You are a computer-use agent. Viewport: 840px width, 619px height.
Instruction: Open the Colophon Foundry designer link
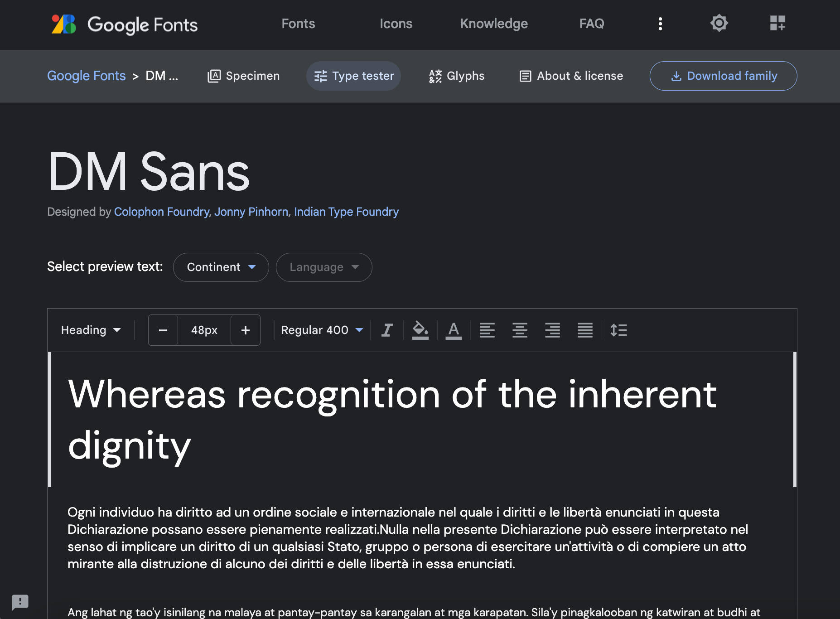point(160,212)
